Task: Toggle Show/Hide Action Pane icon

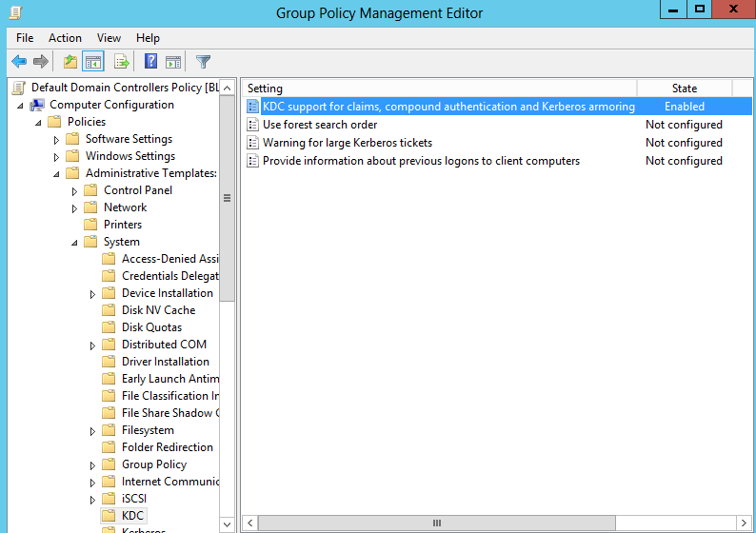Action: click(173, 62)
